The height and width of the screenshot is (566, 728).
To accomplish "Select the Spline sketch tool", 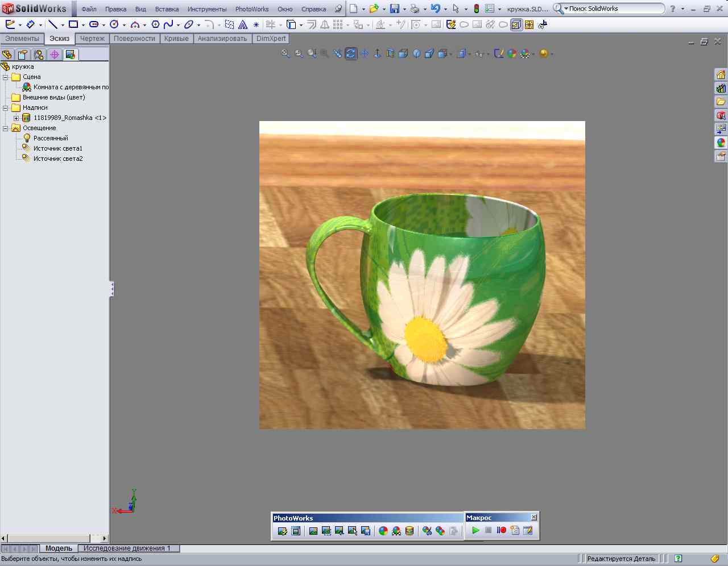I will (168, 24).
